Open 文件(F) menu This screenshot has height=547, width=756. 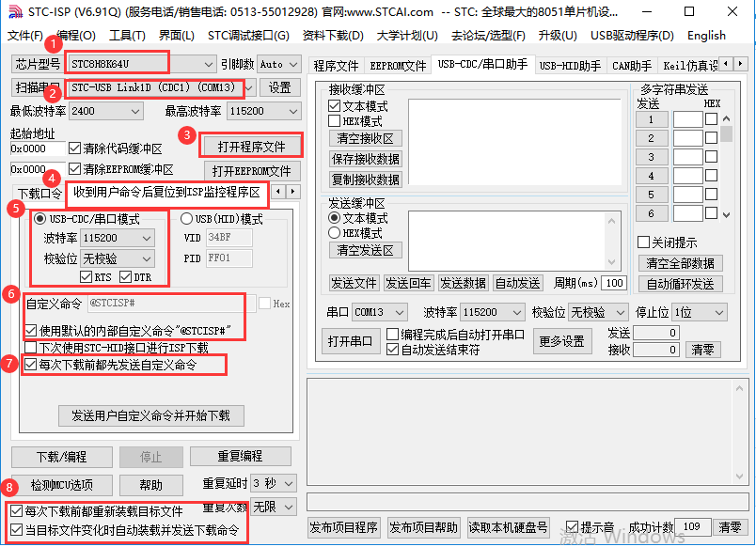pos(25,35)
